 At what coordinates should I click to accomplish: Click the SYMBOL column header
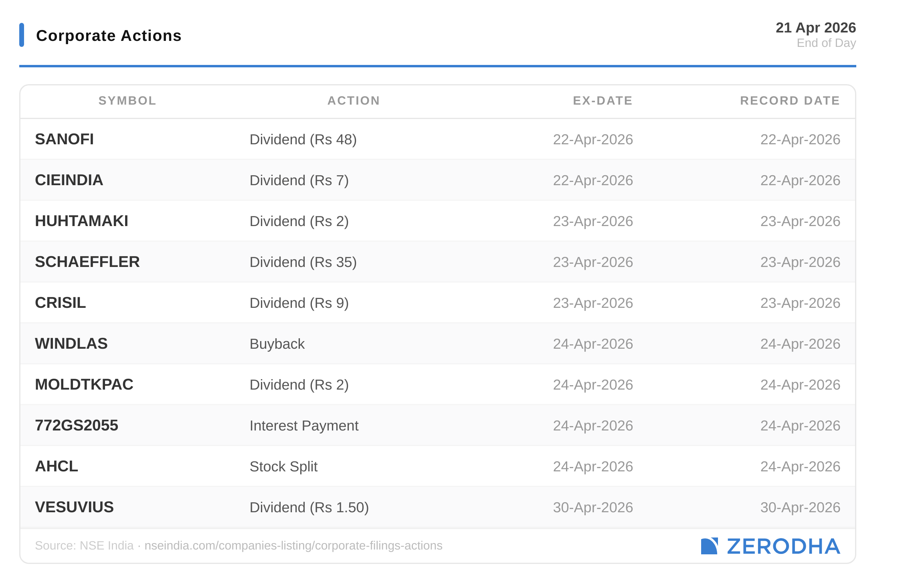tap(127, 101)
